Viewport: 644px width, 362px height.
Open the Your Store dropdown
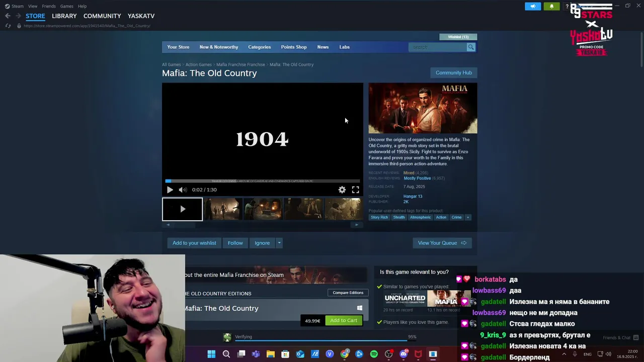click(178, 47)
